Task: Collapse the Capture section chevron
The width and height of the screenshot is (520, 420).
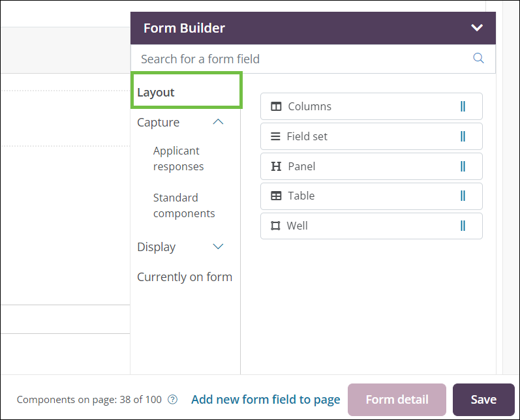Action: click(219, 122)
